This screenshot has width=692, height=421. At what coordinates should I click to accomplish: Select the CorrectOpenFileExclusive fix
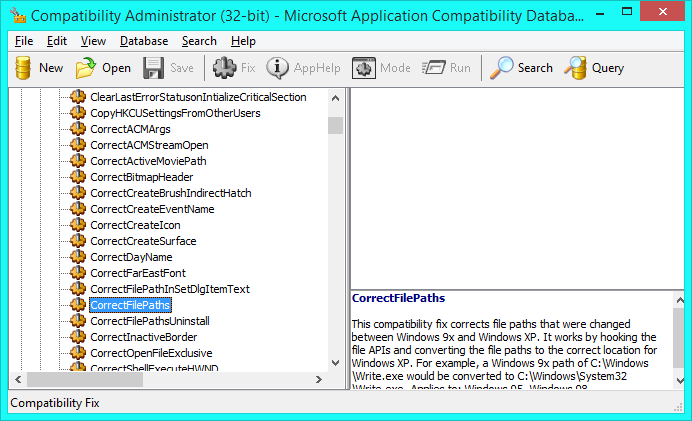coord(151,353)
